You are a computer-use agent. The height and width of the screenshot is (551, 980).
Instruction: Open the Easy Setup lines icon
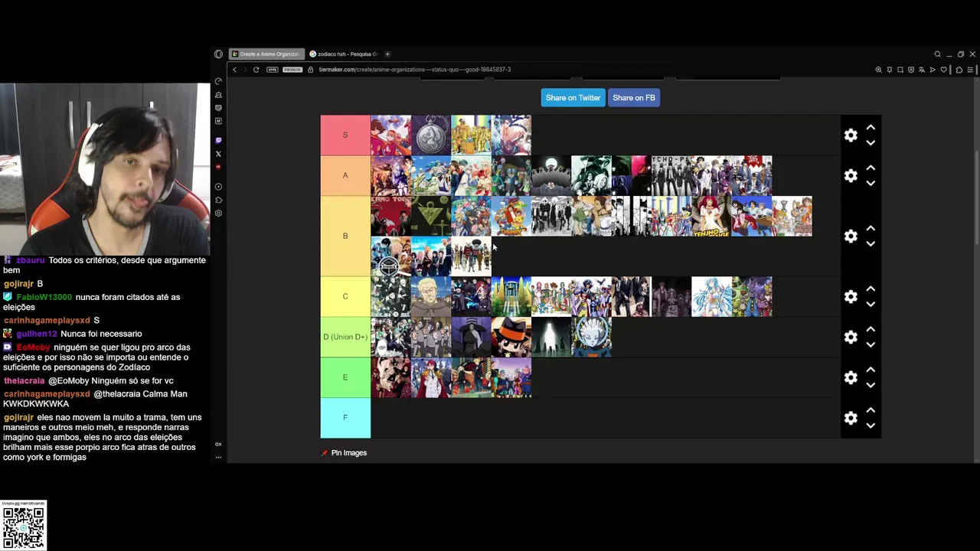[970, 70]
